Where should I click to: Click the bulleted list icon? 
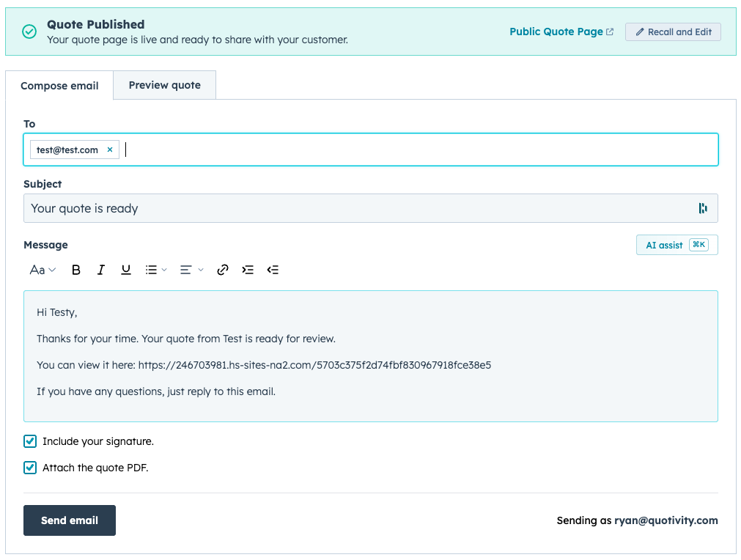151,270
